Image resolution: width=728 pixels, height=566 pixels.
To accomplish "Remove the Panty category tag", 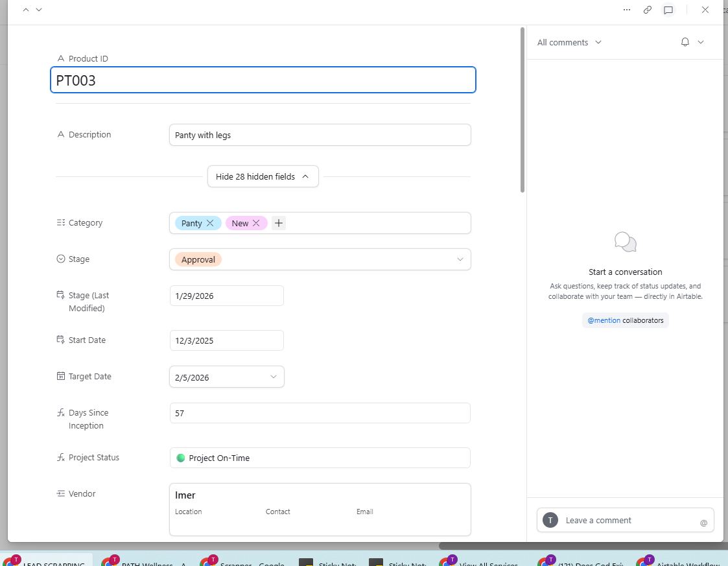I will 210,223.
